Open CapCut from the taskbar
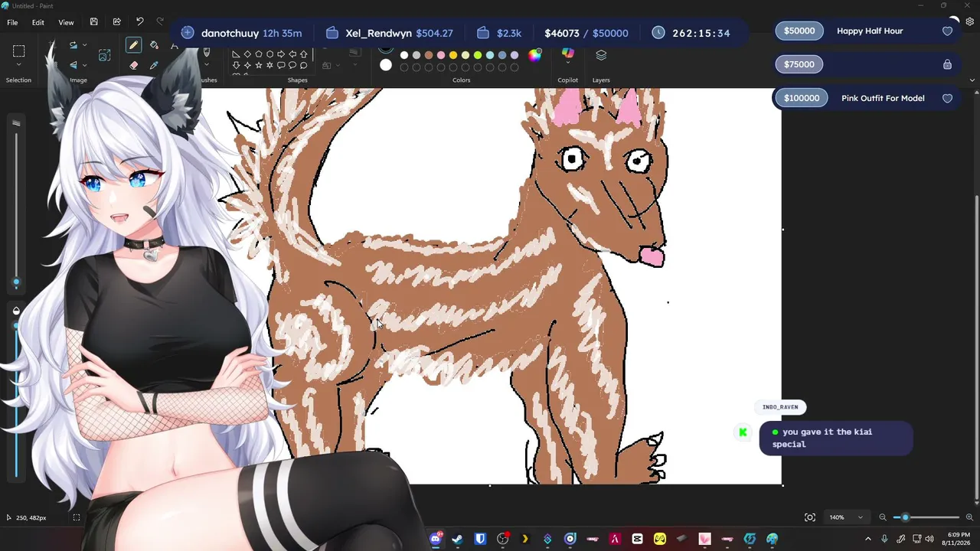The width and height of the screenshot is (980, 551). pos(637,539)
